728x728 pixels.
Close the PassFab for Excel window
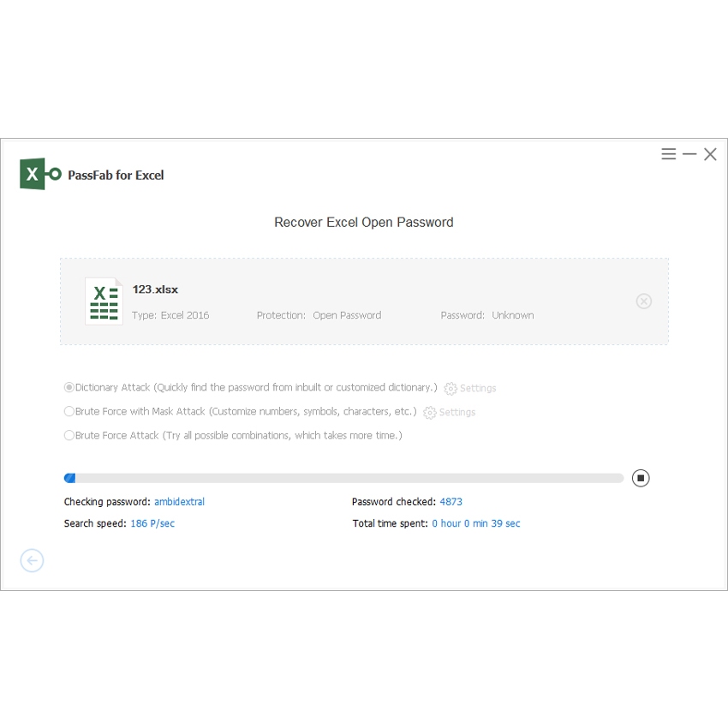[710, 154]
